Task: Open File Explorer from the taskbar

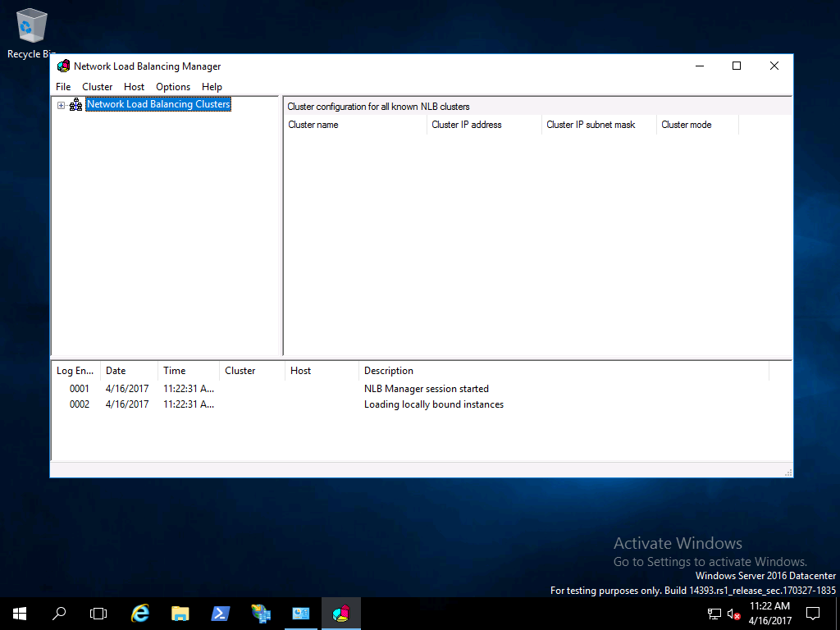Action: tap(180, 614)
